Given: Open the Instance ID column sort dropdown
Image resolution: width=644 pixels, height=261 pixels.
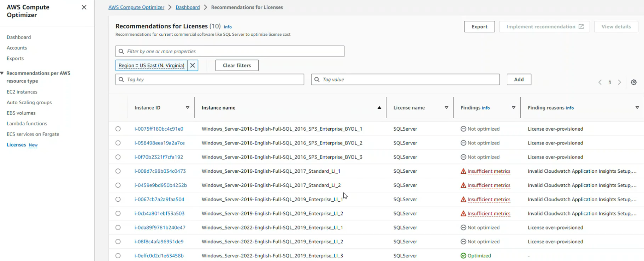Looking at the screenshot, I should pyautogui.click(x=188, y=108).
